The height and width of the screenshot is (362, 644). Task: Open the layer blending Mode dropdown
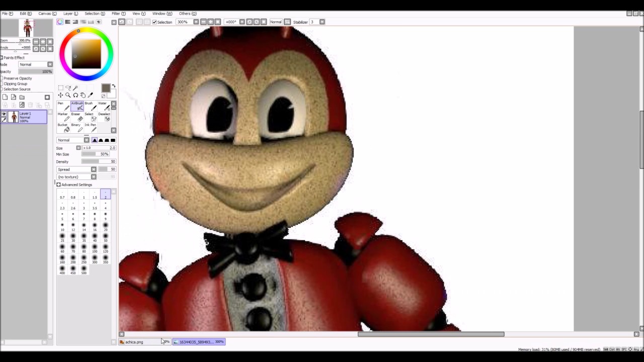click(x=35, y=64)
